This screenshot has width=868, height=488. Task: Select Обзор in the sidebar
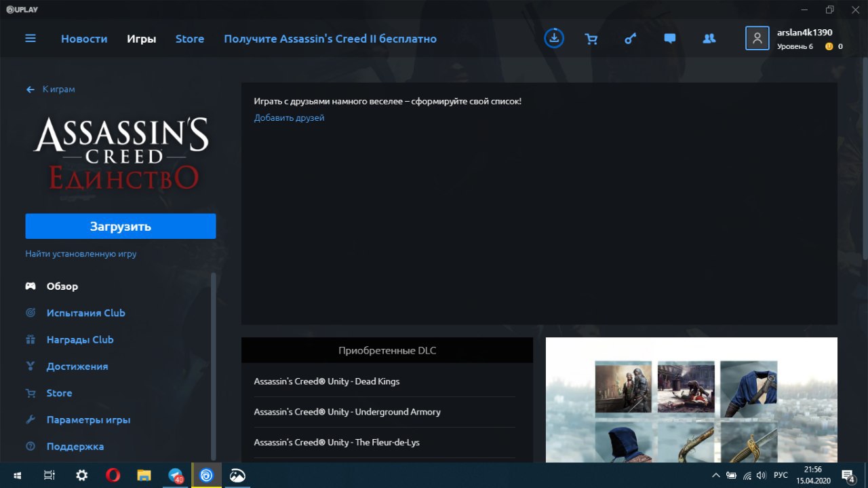[62, 286]
